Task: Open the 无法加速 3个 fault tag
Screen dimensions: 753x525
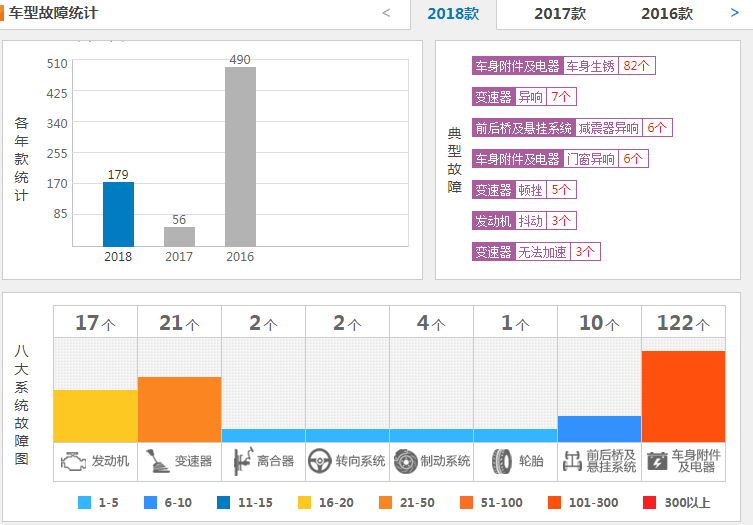Action: 536,252
